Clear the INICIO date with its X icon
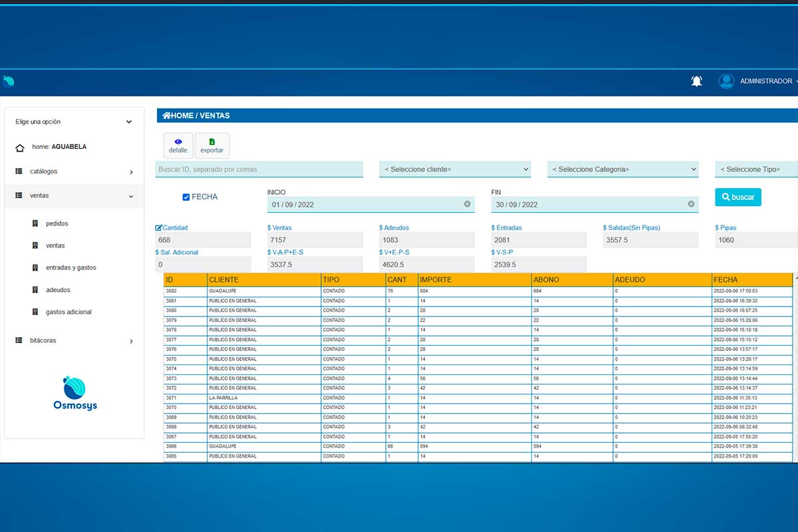Screen dimensions: 798x532 467,204
